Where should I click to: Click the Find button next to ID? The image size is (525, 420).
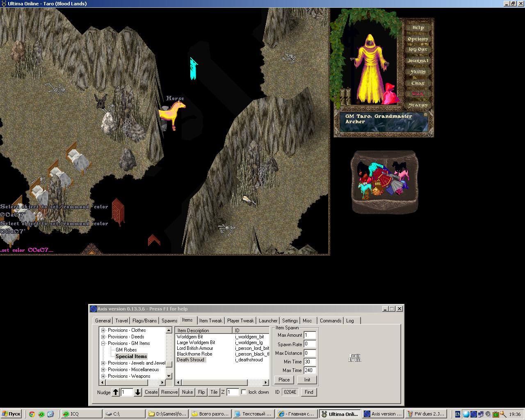point(309,392)
